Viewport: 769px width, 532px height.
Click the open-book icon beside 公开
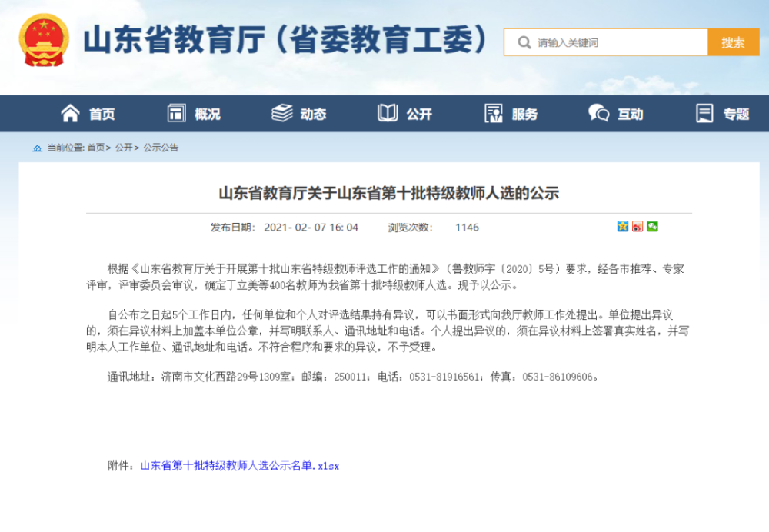tap(389, 113)
